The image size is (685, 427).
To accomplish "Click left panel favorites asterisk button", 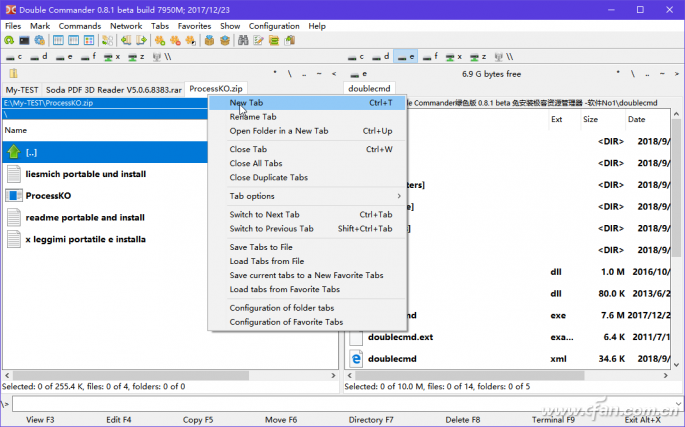I will pos(275,73).
